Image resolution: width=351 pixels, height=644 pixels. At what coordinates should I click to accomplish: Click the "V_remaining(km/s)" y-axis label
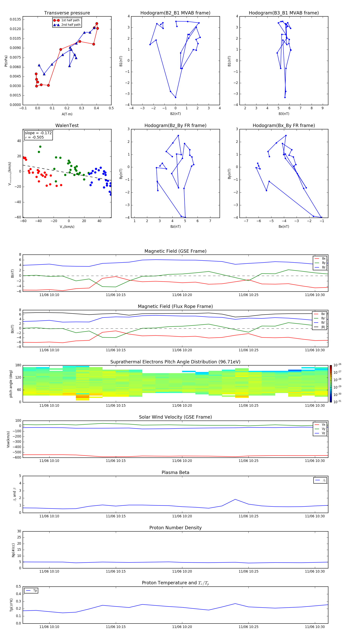click(x=10, y=173)
